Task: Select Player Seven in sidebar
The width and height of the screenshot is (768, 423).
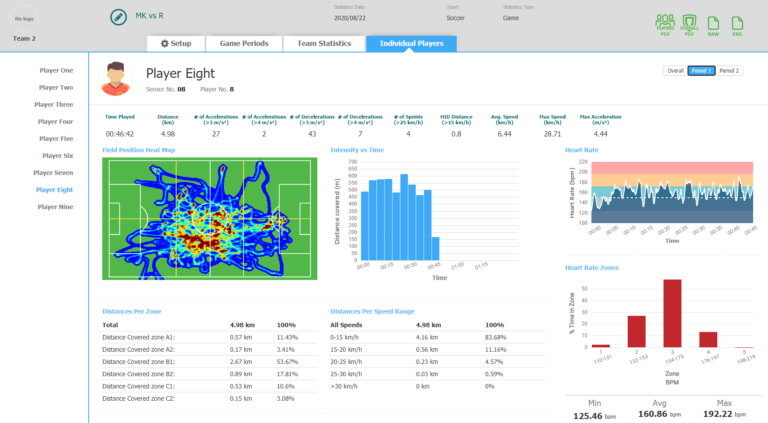Action: click(53, 173)
